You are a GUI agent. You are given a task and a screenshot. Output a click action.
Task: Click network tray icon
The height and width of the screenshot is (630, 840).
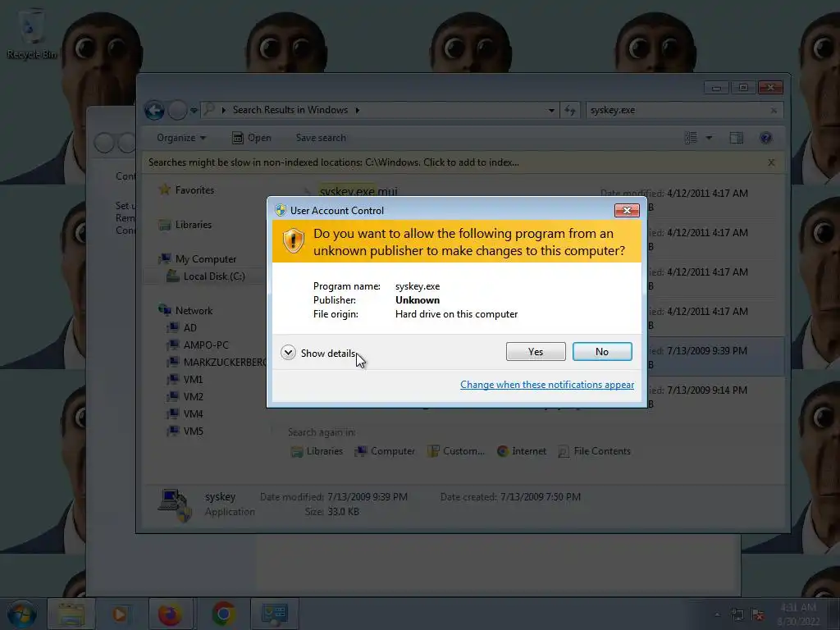tap(737, 614)
